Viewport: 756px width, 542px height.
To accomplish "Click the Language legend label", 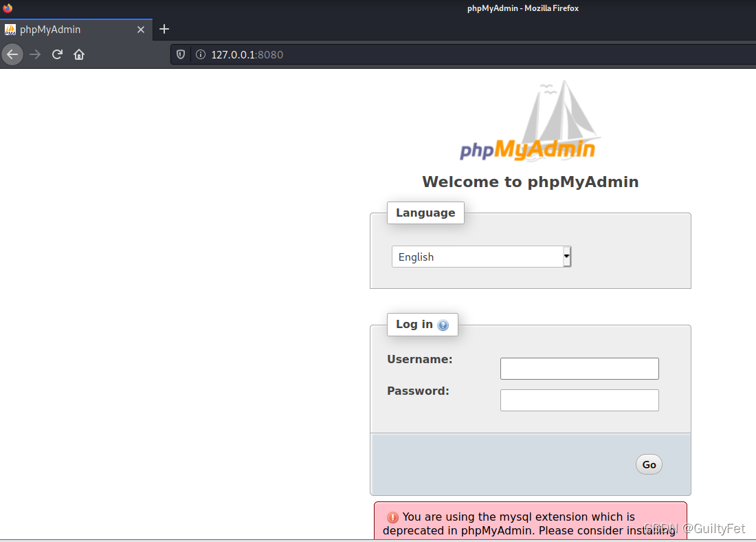I will click(425, 213).
